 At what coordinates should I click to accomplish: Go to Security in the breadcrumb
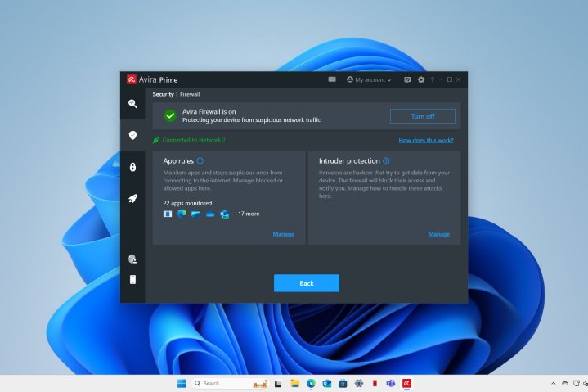(x=163, y=94)
